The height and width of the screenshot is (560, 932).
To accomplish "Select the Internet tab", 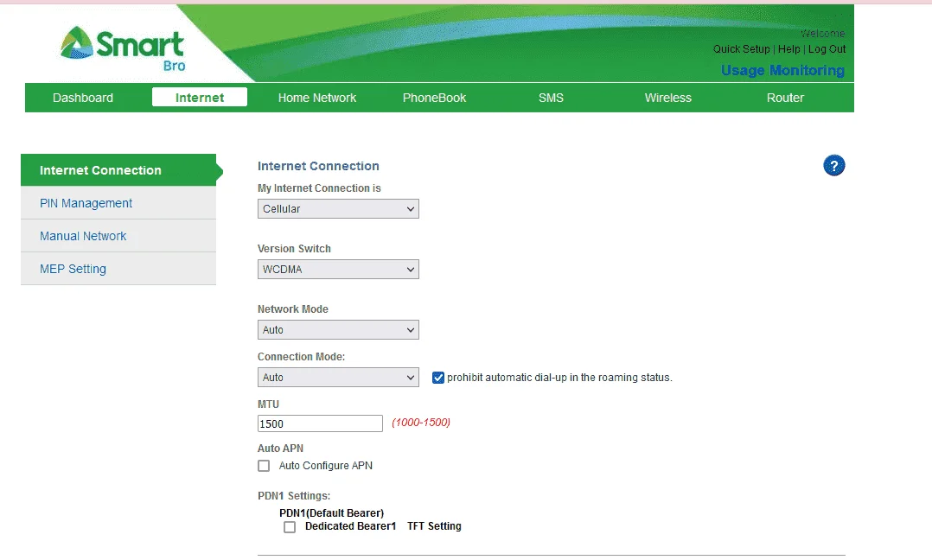I will coord(200,98).
